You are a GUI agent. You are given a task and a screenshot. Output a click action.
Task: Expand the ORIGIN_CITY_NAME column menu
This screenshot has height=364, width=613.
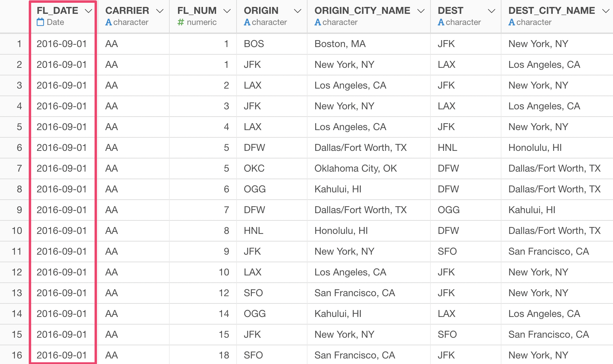(x=421, y=11)
